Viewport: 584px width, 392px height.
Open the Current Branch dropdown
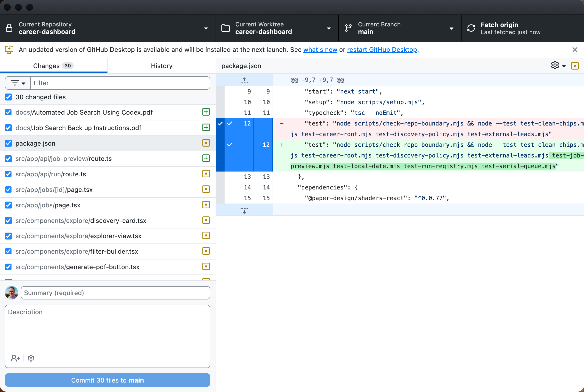[x=400, y=28]
